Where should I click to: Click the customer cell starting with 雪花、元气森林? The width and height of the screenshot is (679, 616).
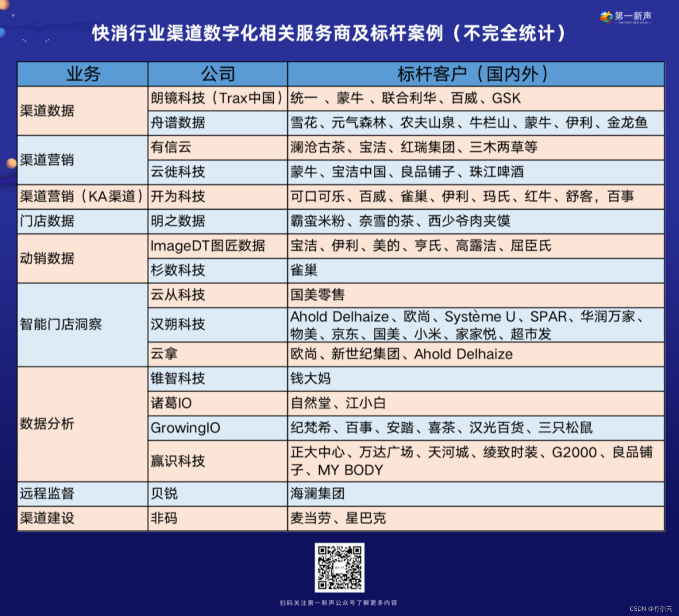coord(476,123)
